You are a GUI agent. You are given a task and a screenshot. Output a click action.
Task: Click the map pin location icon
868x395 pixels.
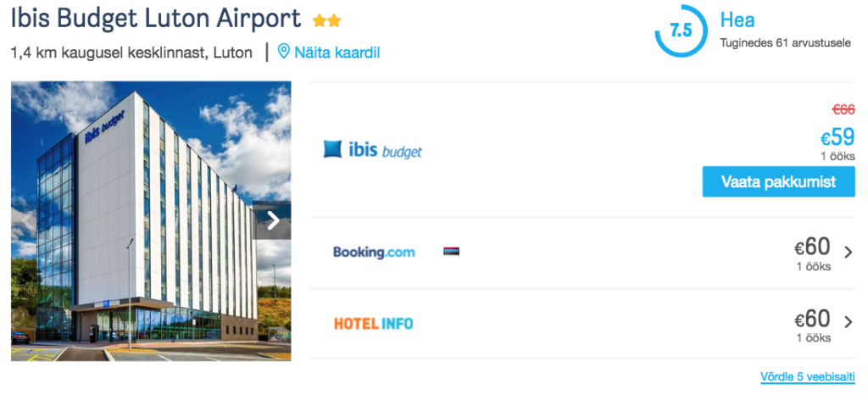coord(284,52)
